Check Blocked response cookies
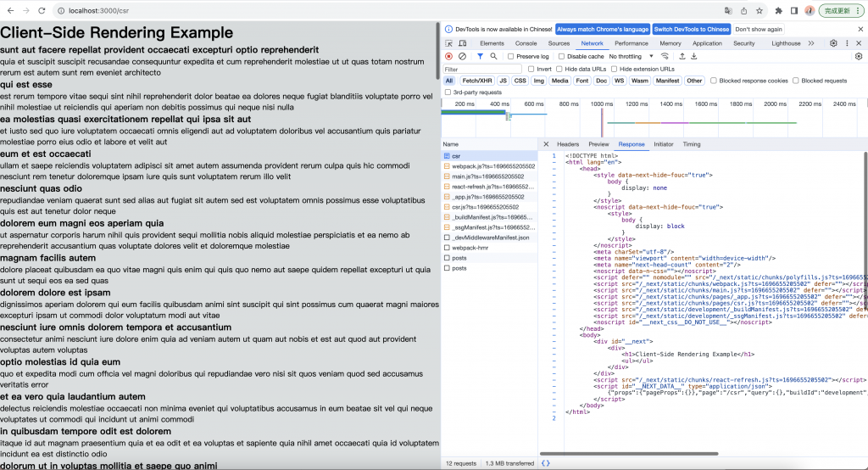 (x=714, y=81)
